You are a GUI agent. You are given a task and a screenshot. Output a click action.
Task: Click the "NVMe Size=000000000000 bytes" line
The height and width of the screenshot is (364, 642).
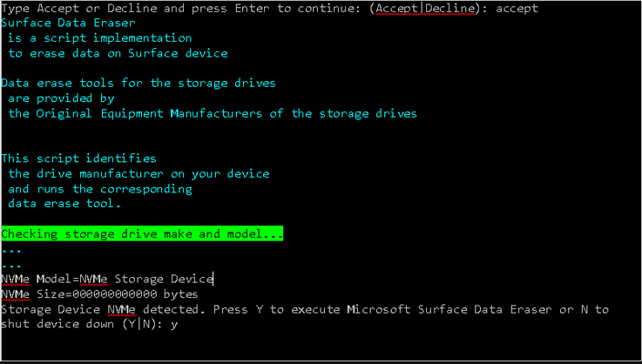point(99,294)
